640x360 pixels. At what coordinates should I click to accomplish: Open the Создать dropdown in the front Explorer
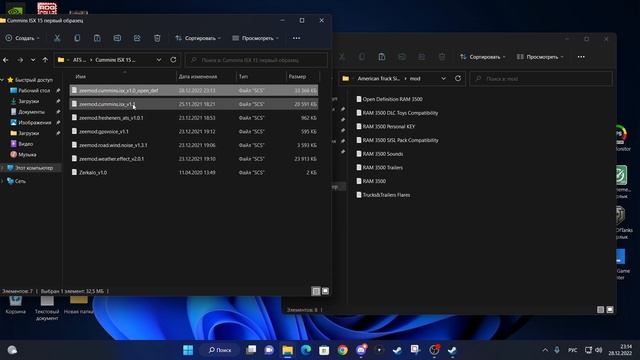pyautogui.click(x=22, y=38)
